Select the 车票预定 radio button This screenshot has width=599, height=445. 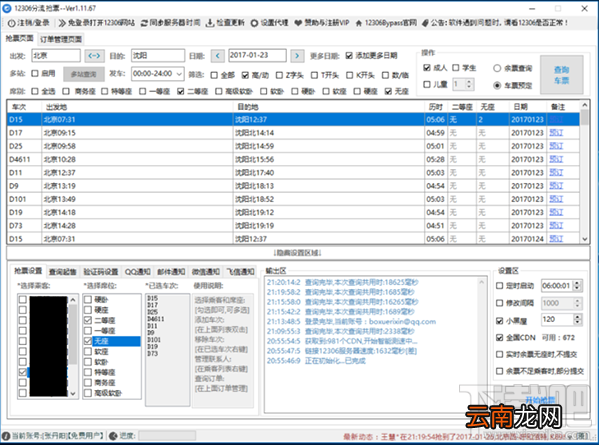(x=497, y=85)
